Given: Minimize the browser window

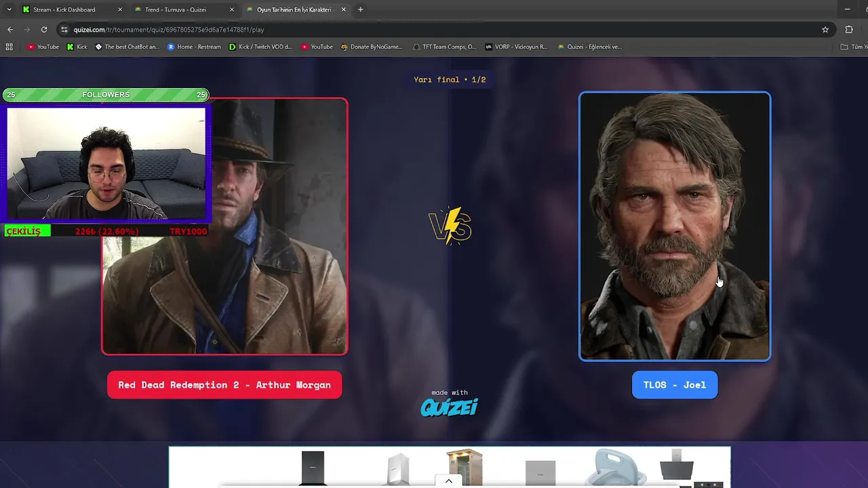Looking at the screenshot, I should coord(847,9).
